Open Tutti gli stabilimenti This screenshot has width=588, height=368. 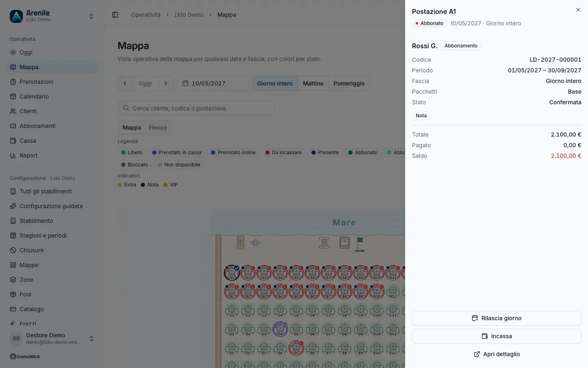pyautogui.click(x=52, y=191)
